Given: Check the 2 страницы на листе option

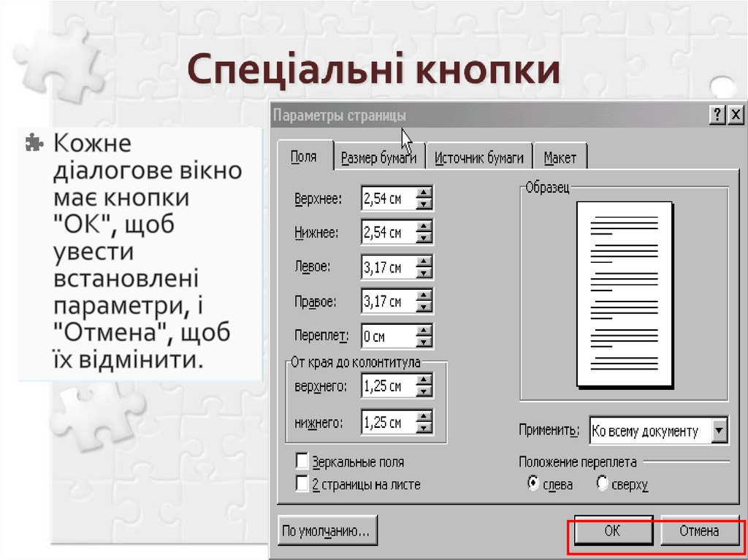Looking at the screenshot, I should click(302, 483).
